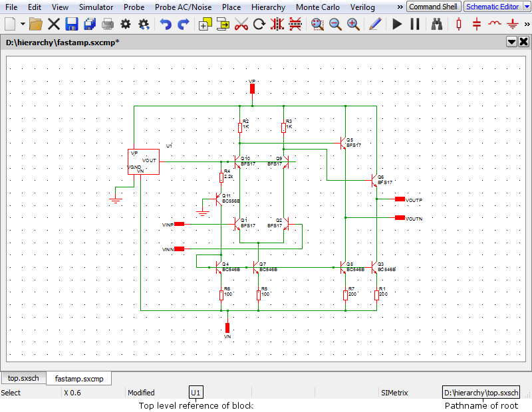
Task: Click the Open file folder icon
Action: pyautogui.click(x=36, y=25)
